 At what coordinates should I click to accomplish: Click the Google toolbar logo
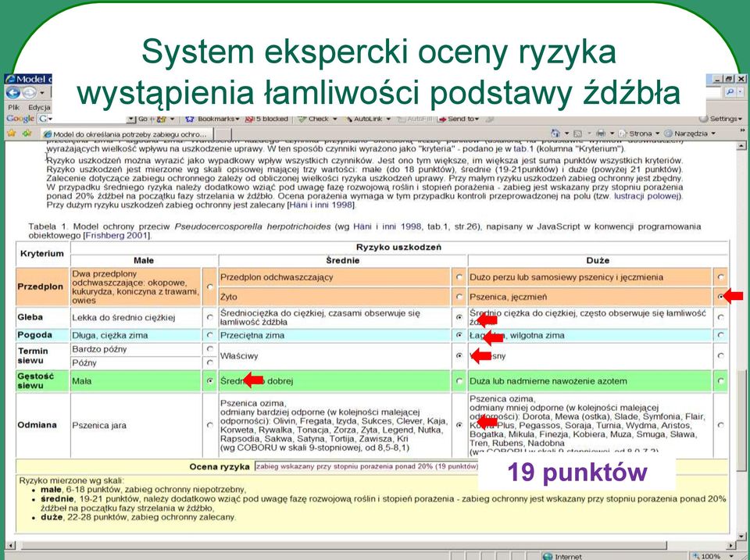pyautogui.click(x=20, y=118)
